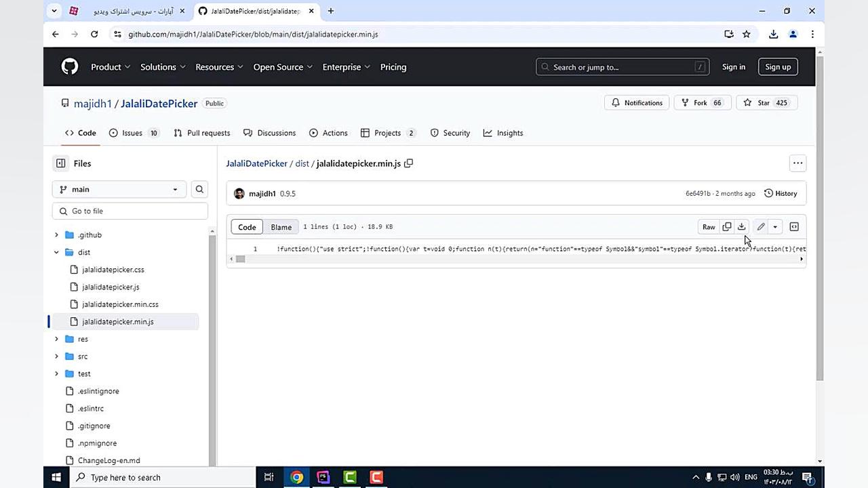This screenshot has width=868, height=488.
Task: Expand the .github folder chevron
Action: tap(56, 235)
